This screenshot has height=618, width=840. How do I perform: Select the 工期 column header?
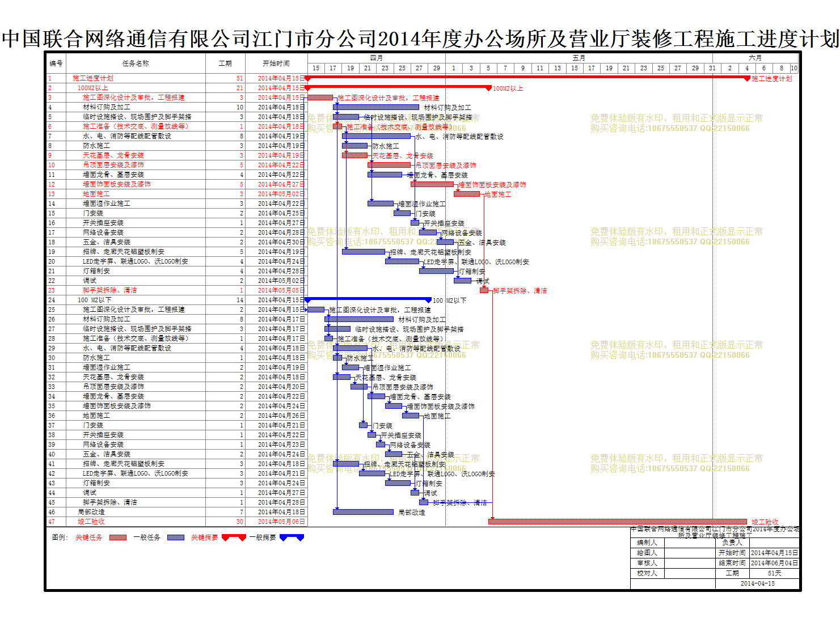(225, 64)
